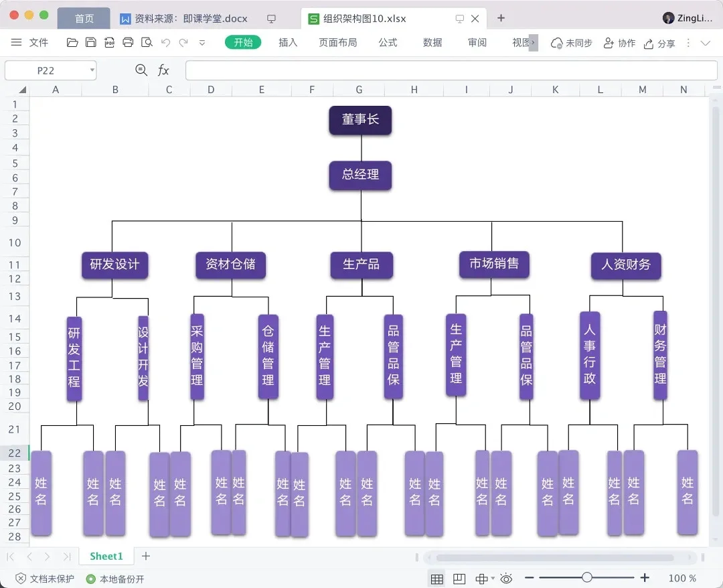The image size is (723, 588).
Task: Click the Export to PDF icon
Action: coord(109,42)
